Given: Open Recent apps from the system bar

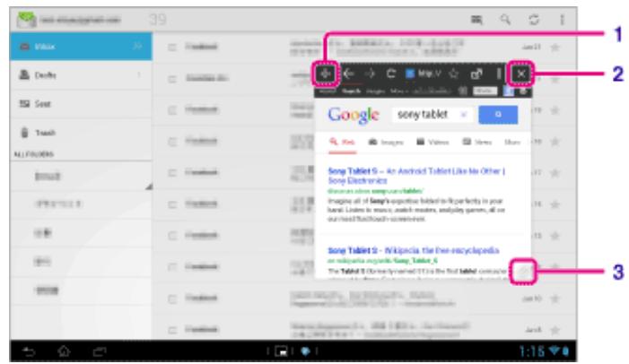Looking at the screenshot, I should (x=99, y=351).
